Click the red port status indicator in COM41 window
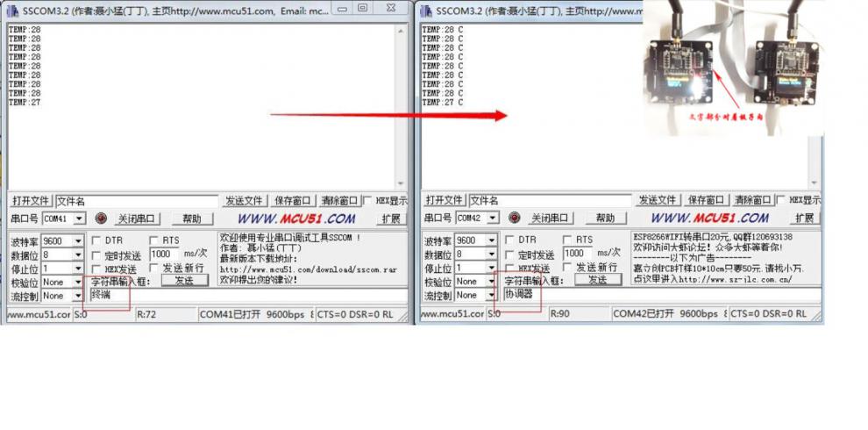 [101, 219]
